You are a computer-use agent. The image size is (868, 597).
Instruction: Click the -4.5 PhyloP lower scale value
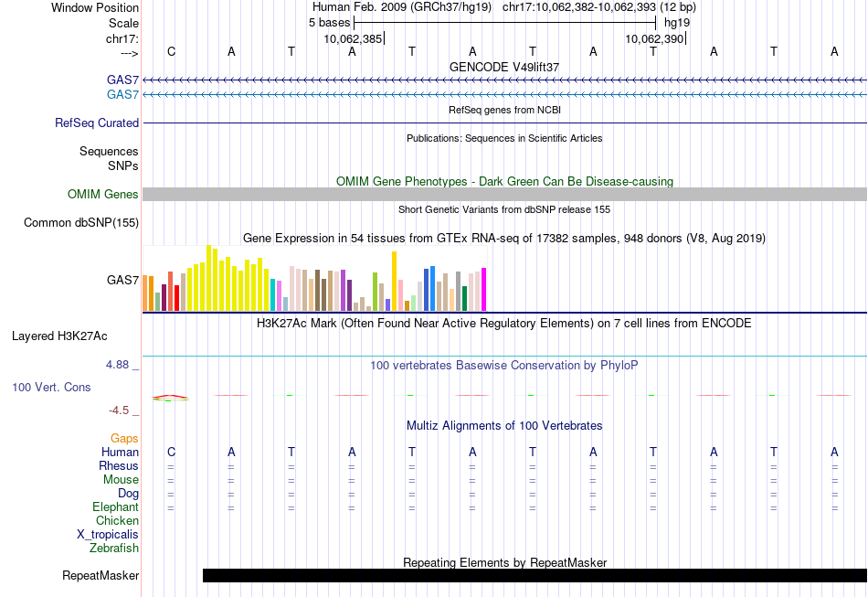[x=119, y=410]
